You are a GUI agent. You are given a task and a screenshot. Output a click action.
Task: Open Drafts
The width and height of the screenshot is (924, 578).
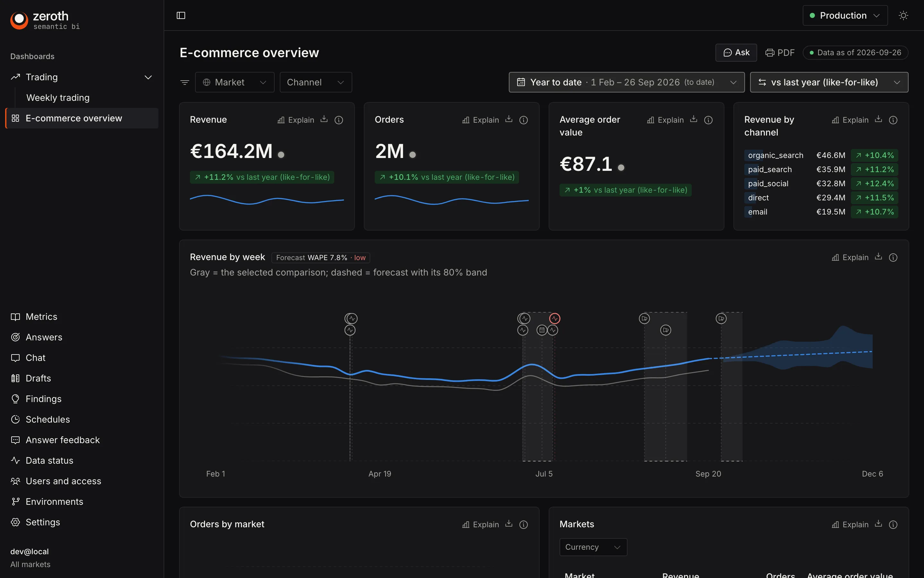tap(38, 379)
